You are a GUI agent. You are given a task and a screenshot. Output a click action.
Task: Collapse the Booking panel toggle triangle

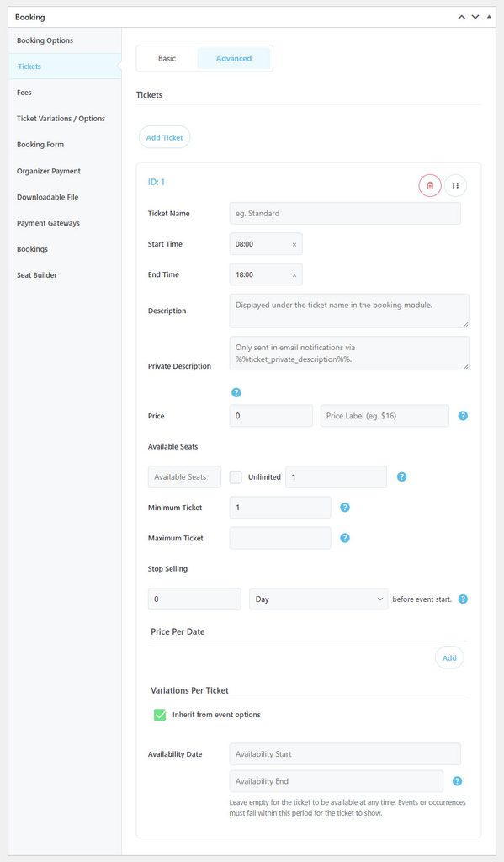(x=489, y=17)
